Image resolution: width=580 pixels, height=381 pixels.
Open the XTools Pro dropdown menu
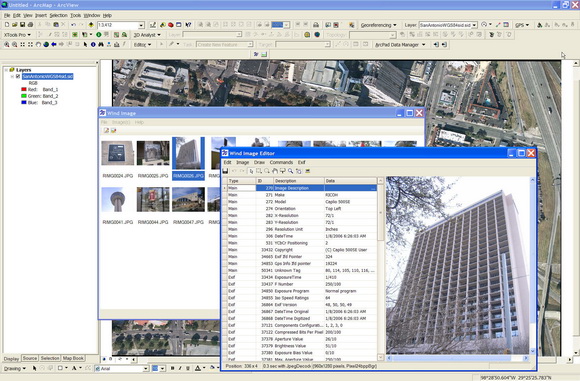pos(17,35)
